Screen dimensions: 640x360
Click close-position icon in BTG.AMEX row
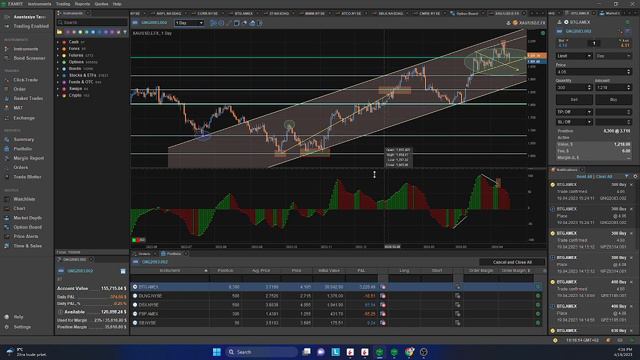pyautogui.click(x=383, y=287)
